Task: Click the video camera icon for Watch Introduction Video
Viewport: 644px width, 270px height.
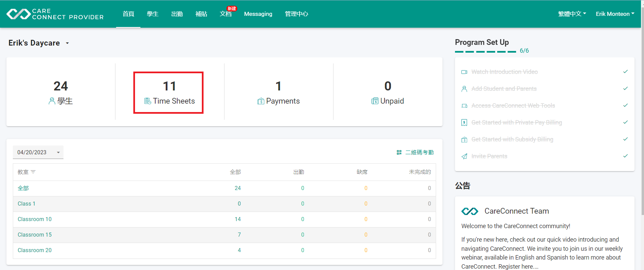Action: tap(464, 72)
